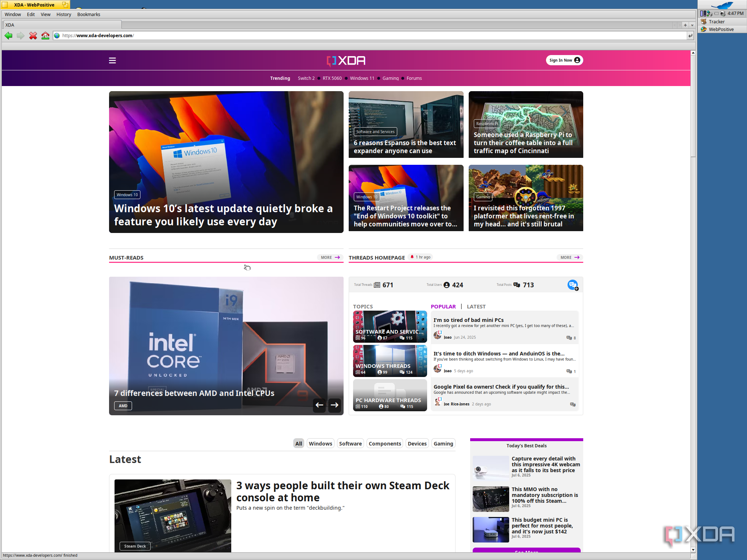Open Steam Deck console article headline
This screenshot has width=747, height=560.
(343, 491)
